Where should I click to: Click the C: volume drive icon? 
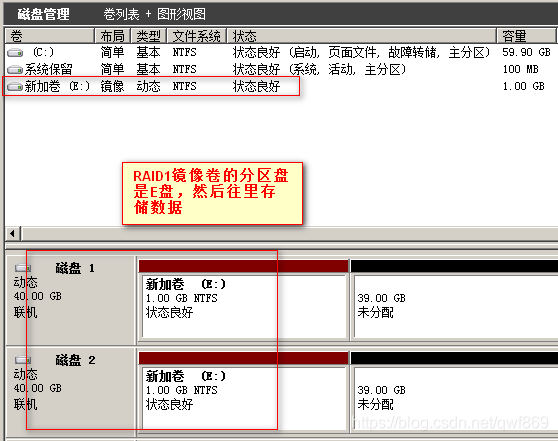pyautogui.click(x=15, y=53)
